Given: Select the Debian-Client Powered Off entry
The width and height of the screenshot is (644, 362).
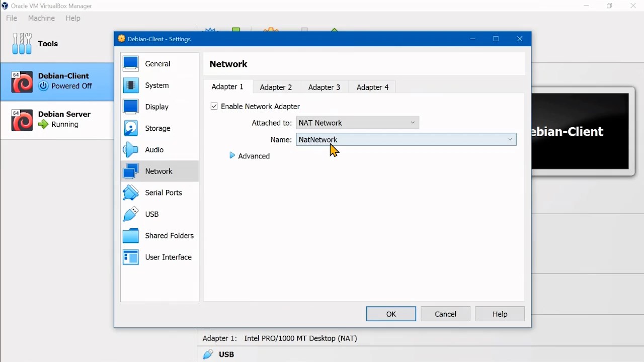Looking at the screenshot, I should click(57, 82).
